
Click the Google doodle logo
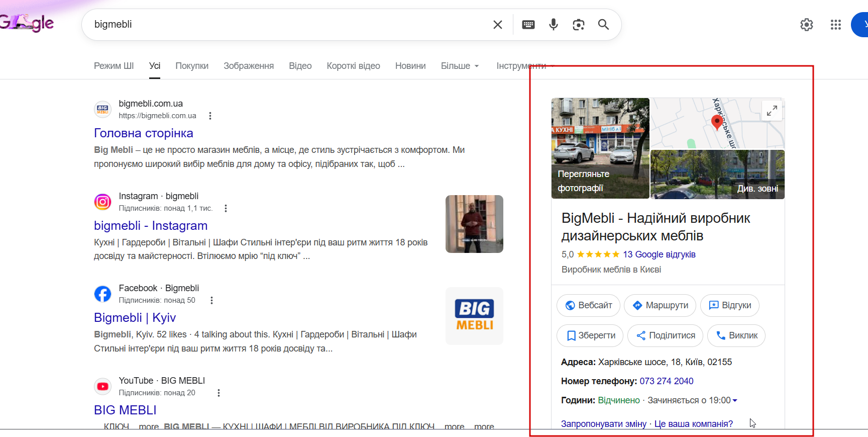tap(27, 23)
